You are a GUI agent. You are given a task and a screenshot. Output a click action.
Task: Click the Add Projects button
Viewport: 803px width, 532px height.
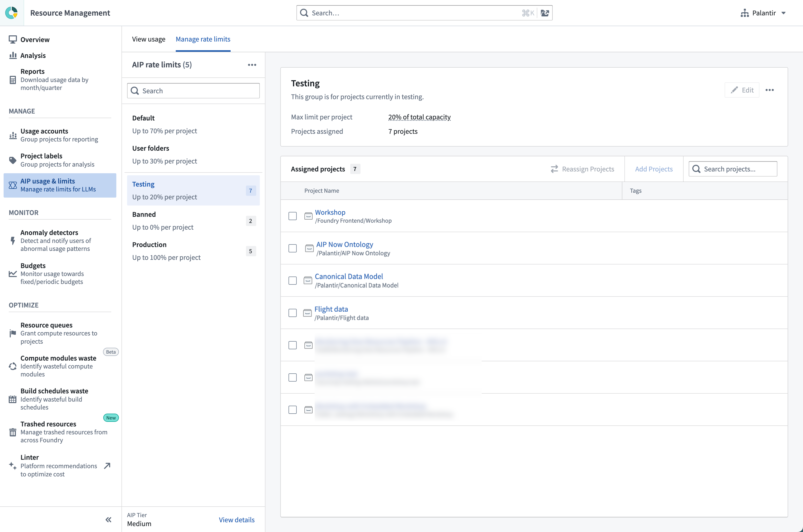tap(653, 169)
